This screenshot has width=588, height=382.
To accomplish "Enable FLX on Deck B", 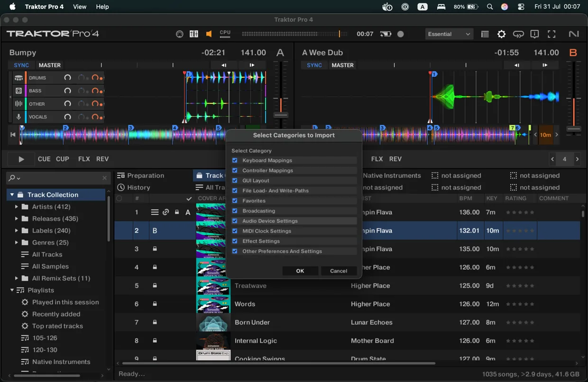I will click(377, 159).
